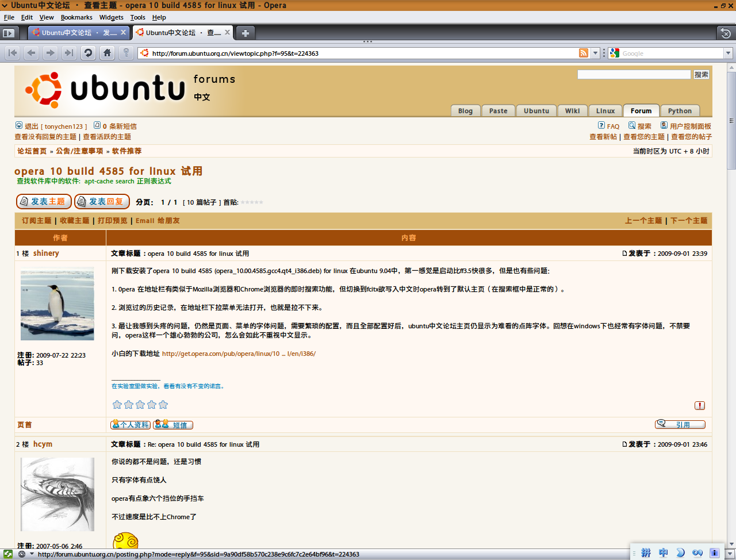Click the 订阅主题 subscribe link

(37, 221)
